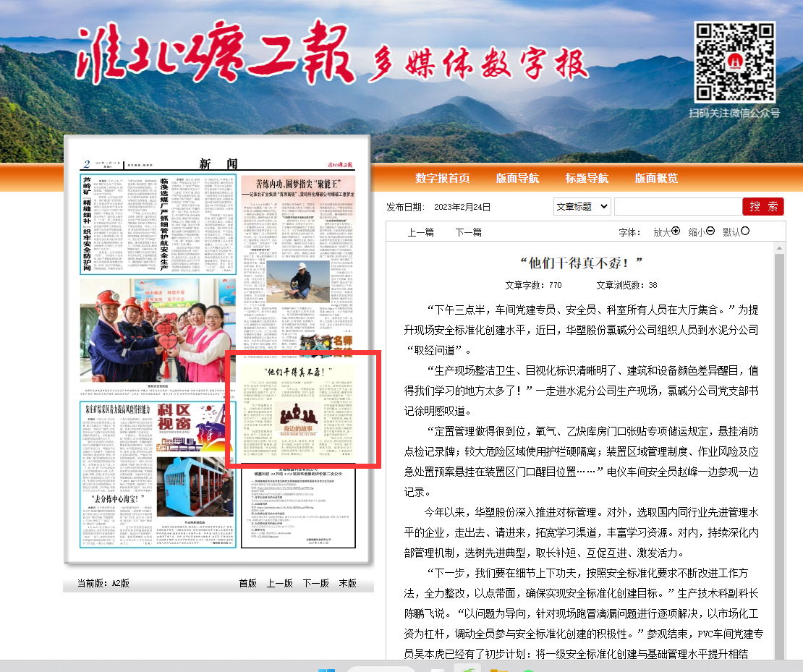Open 标题导航 in navigation bar
The width and height of the screenshot is (803, 672).
tap(587, 179)
